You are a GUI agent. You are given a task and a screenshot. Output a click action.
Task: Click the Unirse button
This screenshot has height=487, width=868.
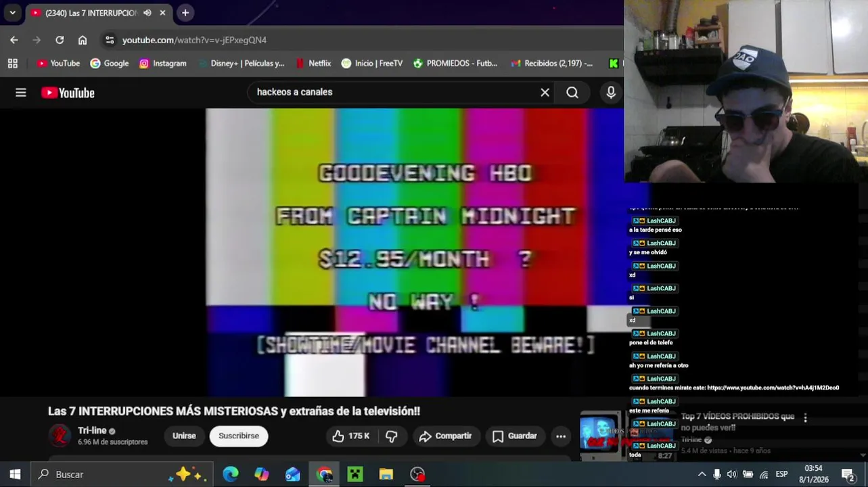coord(184,436)
